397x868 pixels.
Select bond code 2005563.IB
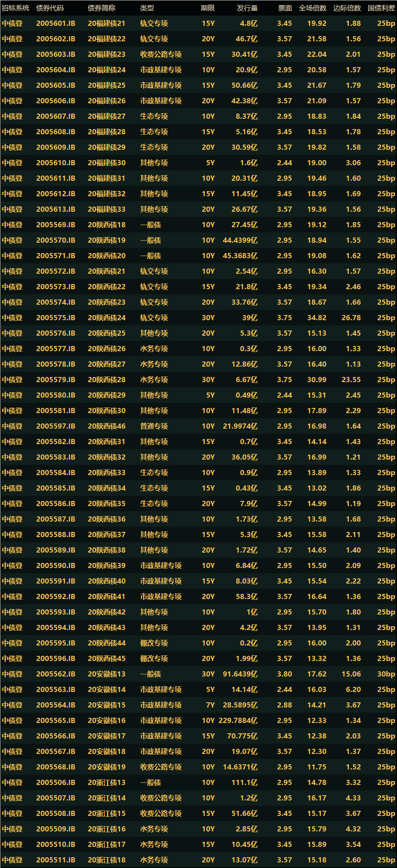click(55, 690)
